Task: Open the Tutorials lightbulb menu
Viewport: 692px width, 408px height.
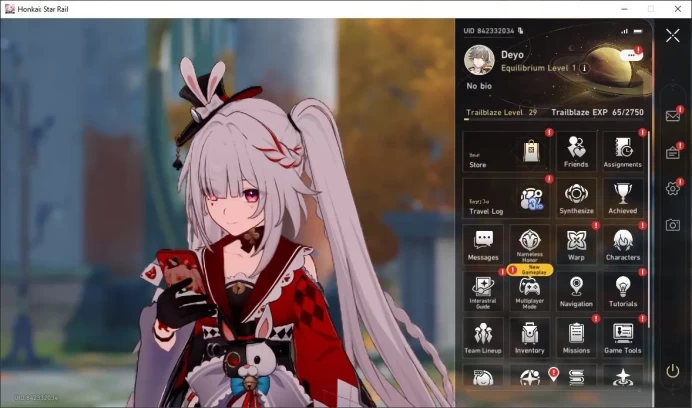Action: [622, 291]
